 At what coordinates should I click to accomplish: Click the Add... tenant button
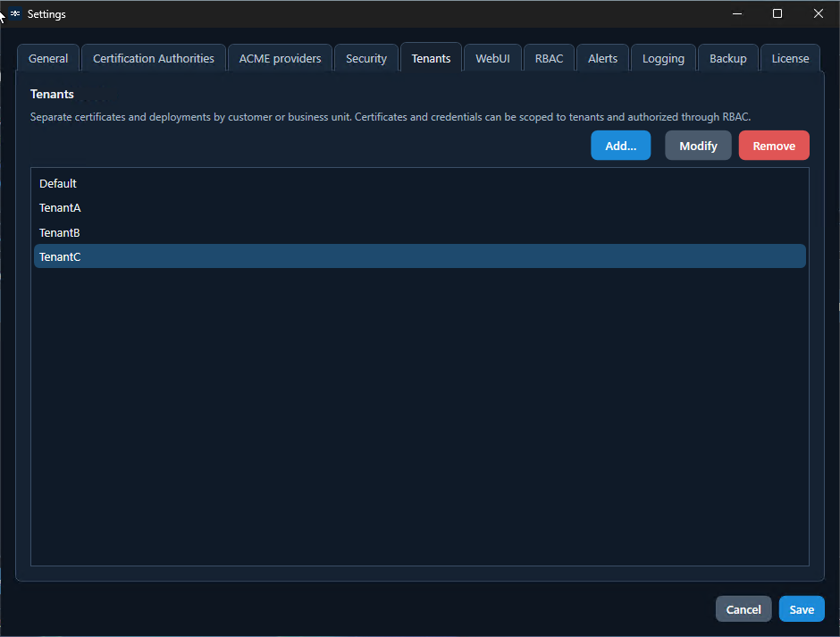pos(620,146)
